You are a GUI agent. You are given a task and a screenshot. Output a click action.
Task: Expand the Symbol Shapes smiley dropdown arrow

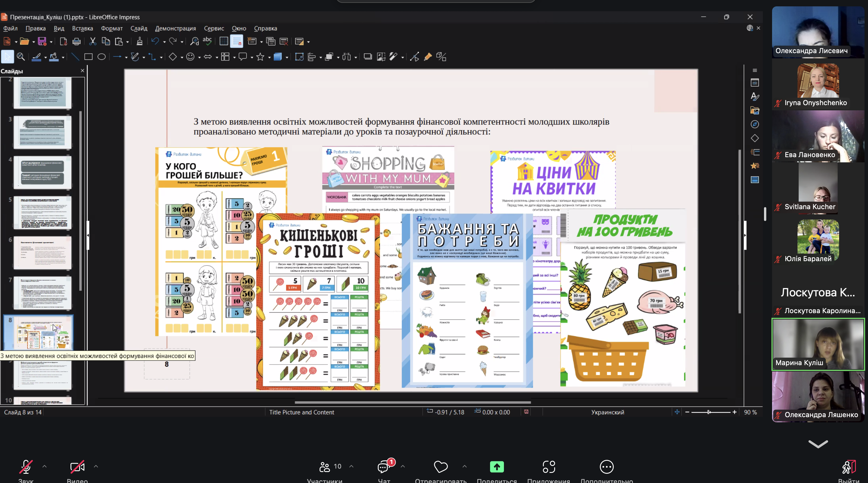199,57
